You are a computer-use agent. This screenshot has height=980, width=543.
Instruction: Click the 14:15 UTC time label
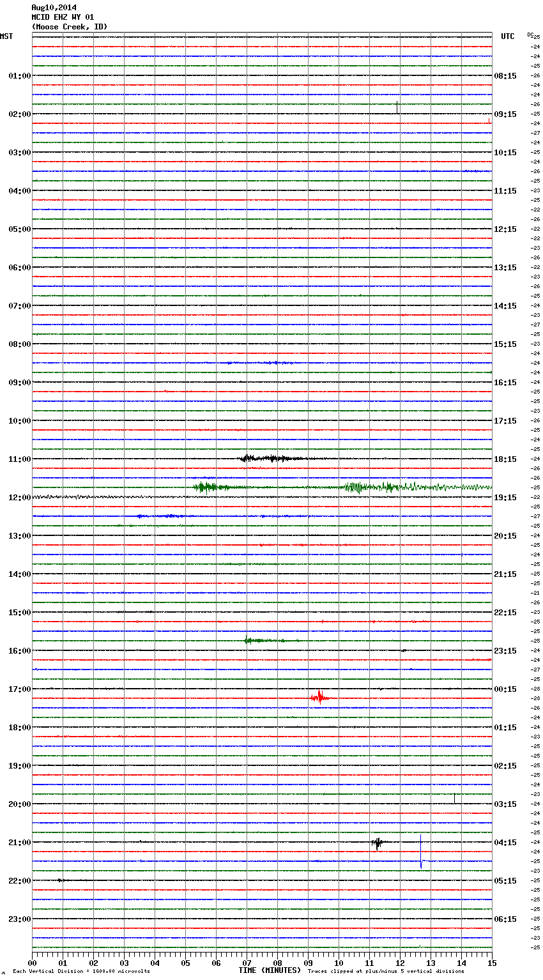click(x=505, y=306)
